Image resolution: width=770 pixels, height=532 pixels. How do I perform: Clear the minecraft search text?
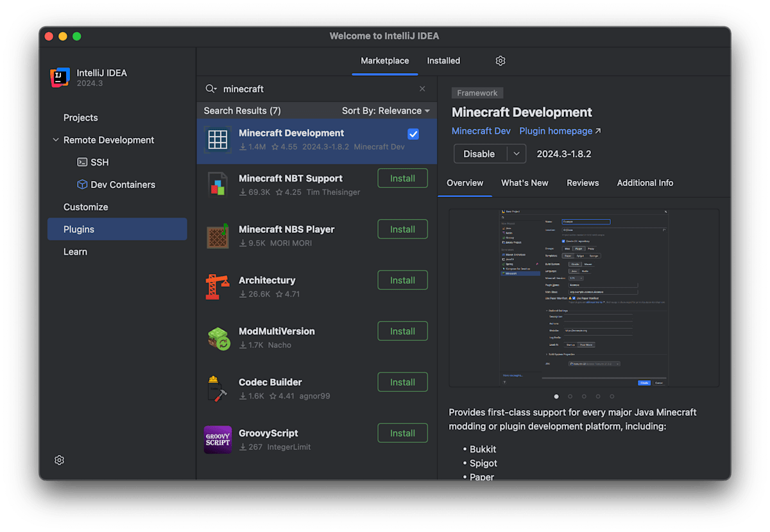tap(422, 89)
